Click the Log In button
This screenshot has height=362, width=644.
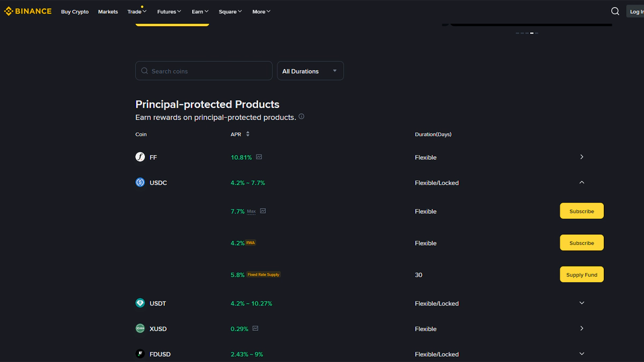coord(635,11)
